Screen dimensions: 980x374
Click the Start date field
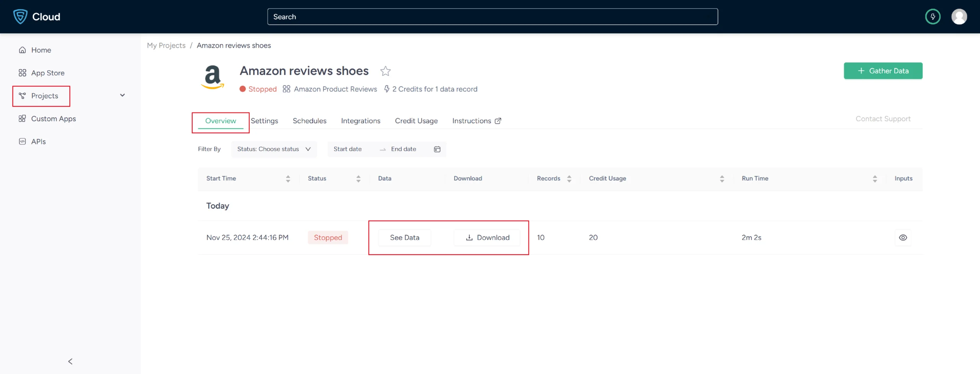347,149
